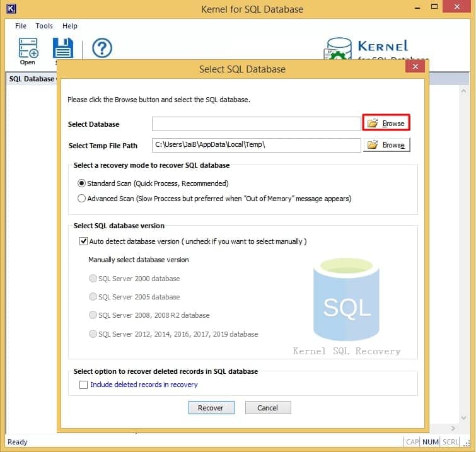The image size is (476, 452).
Task: Click the Cancel button
Action: tap(268, 408)
